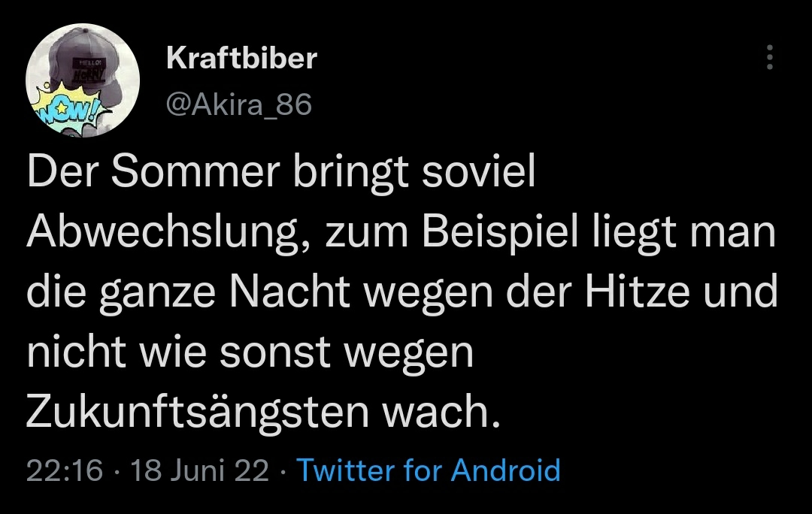Image resolution: width=812 pixels, height=514 pixels.
Task: Open Kraftbiber's profile picture
Action: click(x=83, y=80)
